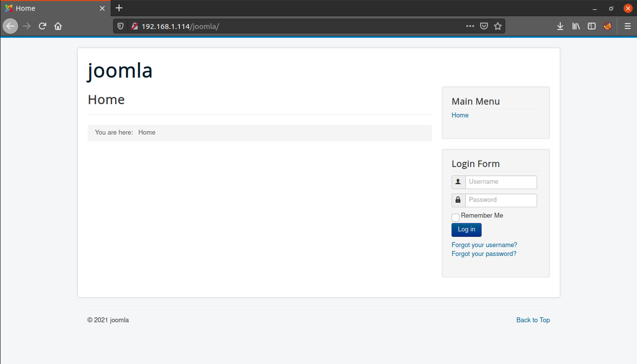Minimize the browser window
Viewport: 637px width, 364px height.
click(595, 8)
